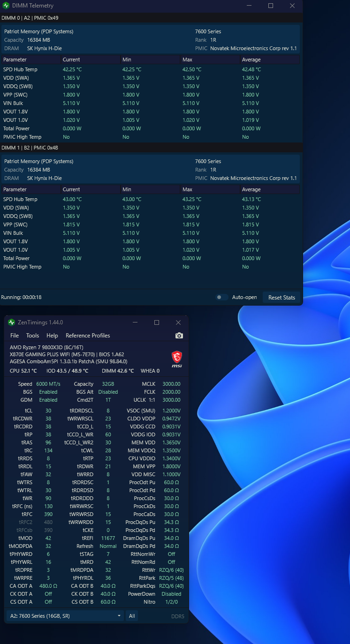
Task: Minimize the ZenTimings window
Action: pyautogui.click(x=135, y=322)
